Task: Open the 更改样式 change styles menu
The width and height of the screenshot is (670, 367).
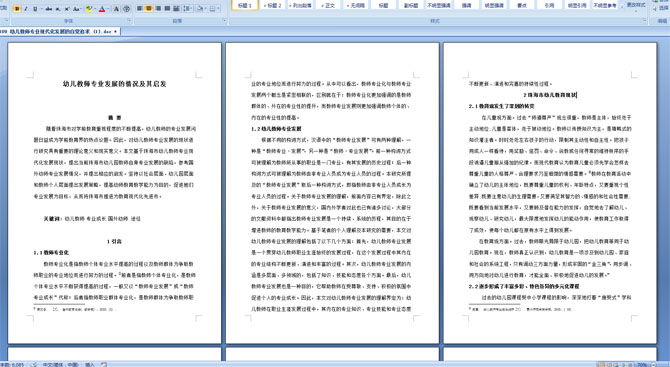Action: pos(636,6)
